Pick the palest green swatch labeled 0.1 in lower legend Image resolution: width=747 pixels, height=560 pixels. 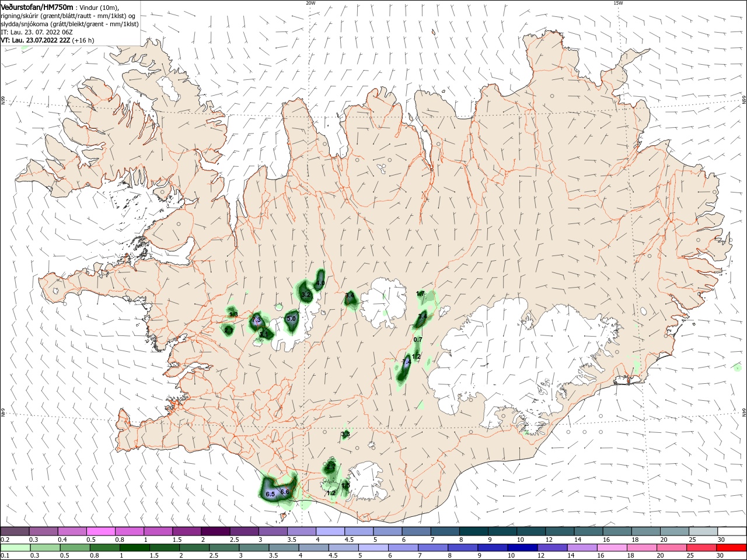(x=15, y=548)
